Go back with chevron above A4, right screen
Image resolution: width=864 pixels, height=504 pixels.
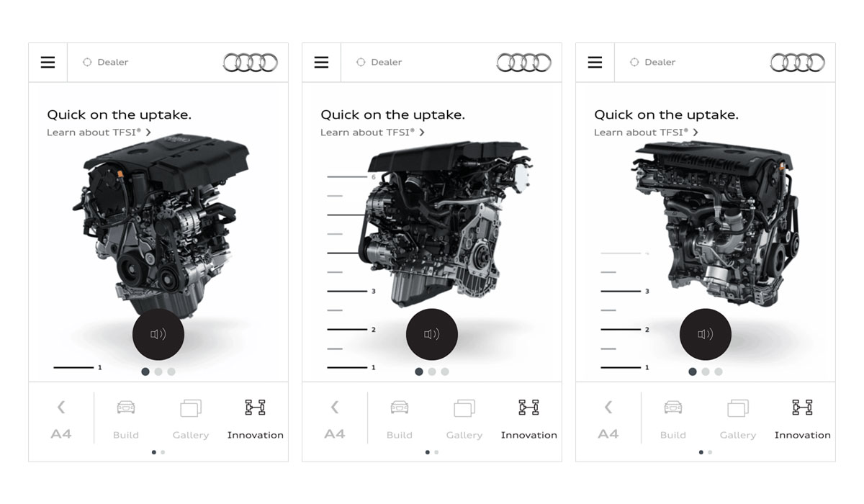pos(608,408)
